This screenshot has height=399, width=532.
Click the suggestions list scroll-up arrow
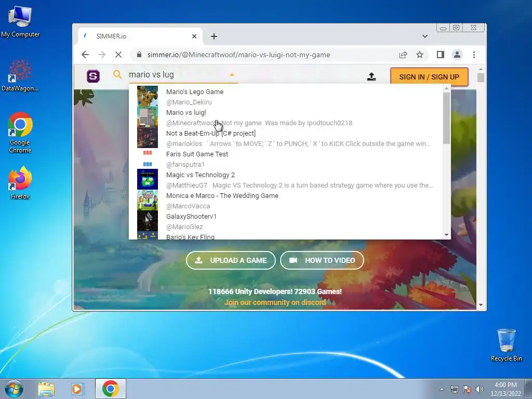[x=446, y=88]
